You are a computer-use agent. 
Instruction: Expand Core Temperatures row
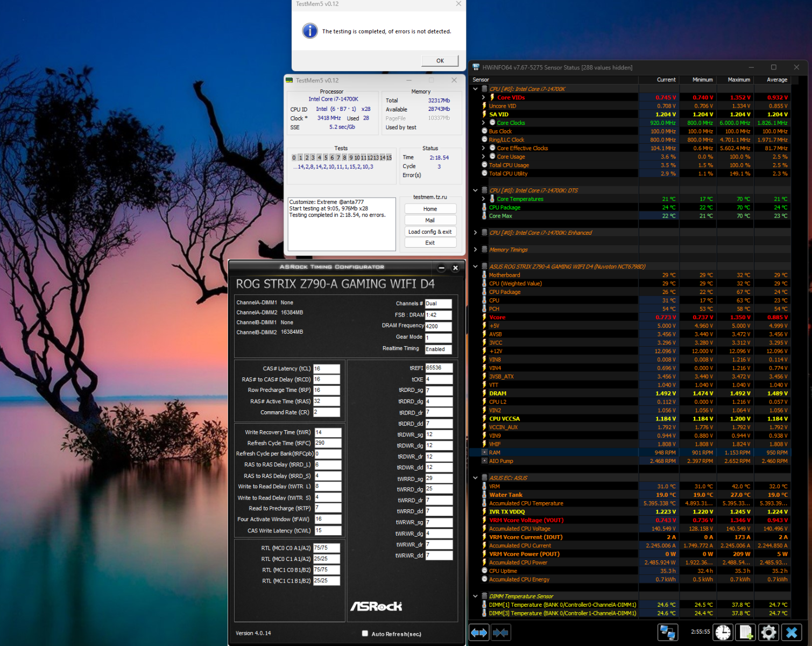tap(483, 199)
